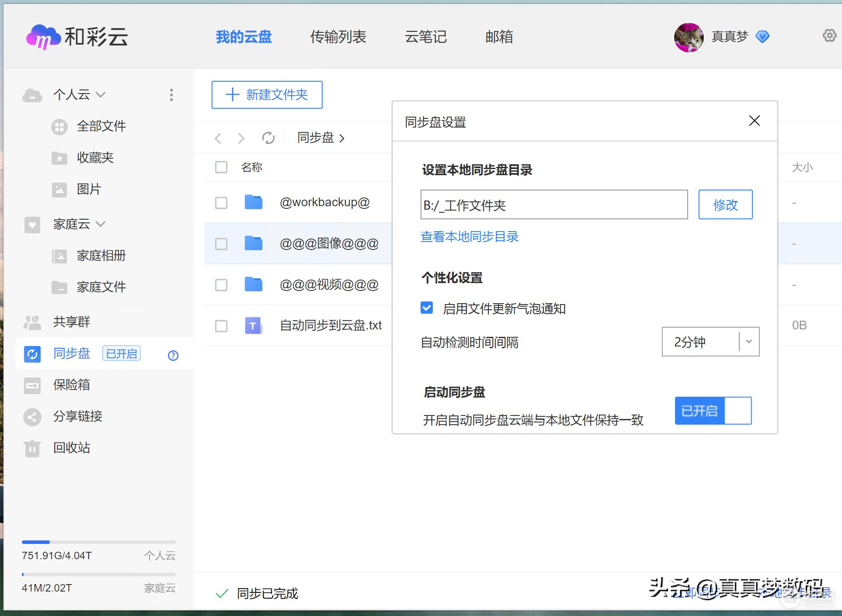Click the settings gear icon

829,35
